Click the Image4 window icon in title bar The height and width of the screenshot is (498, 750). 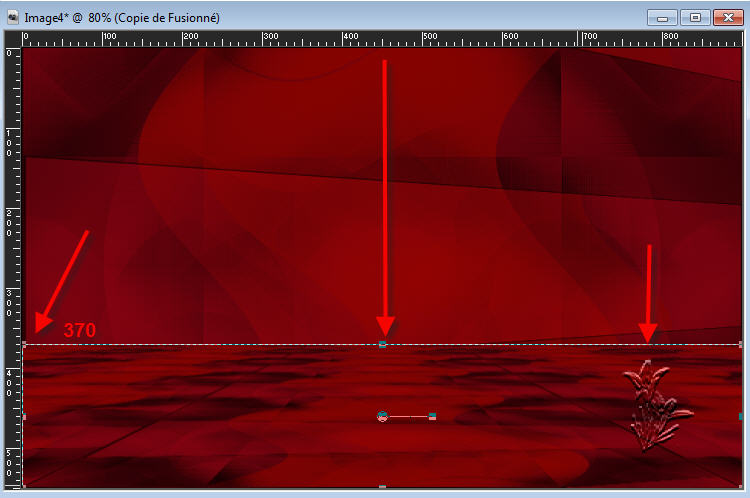click(13, 17)
